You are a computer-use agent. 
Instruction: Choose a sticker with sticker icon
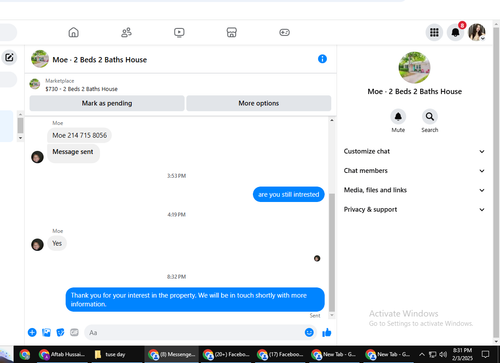pos(60,332)
